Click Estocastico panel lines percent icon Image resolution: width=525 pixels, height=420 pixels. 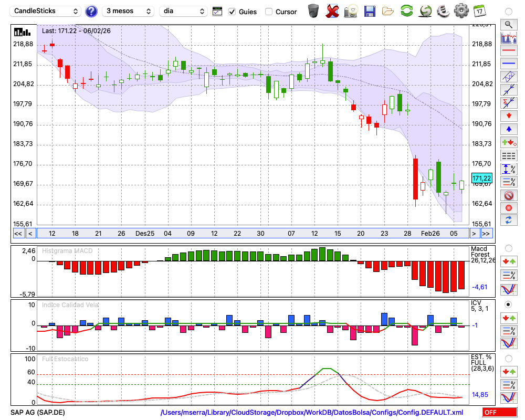[x=509, y=385]
